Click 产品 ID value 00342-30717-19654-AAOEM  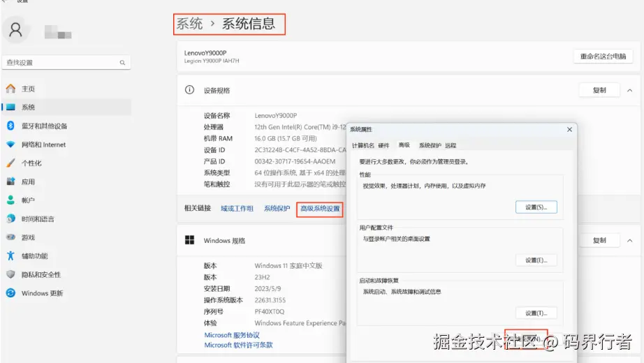295,161
